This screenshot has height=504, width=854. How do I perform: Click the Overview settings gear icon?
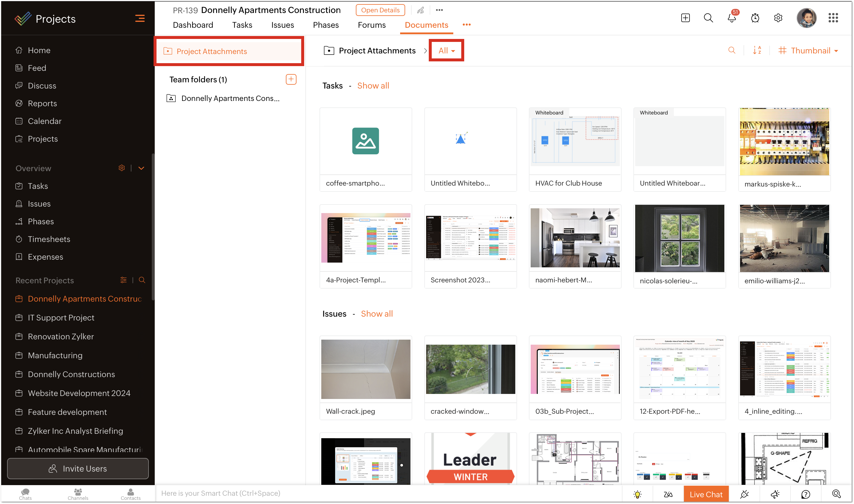point(122,168)
